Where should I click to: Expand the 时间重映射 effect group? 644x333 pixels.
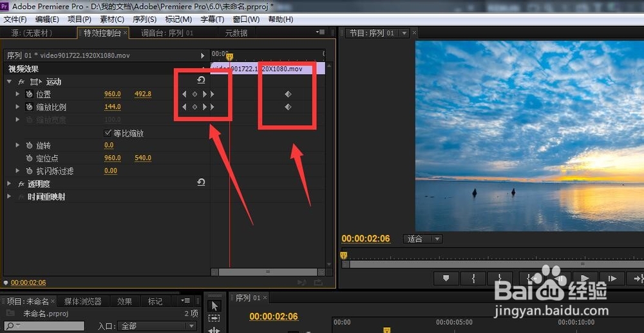click(x=9, y=196)
